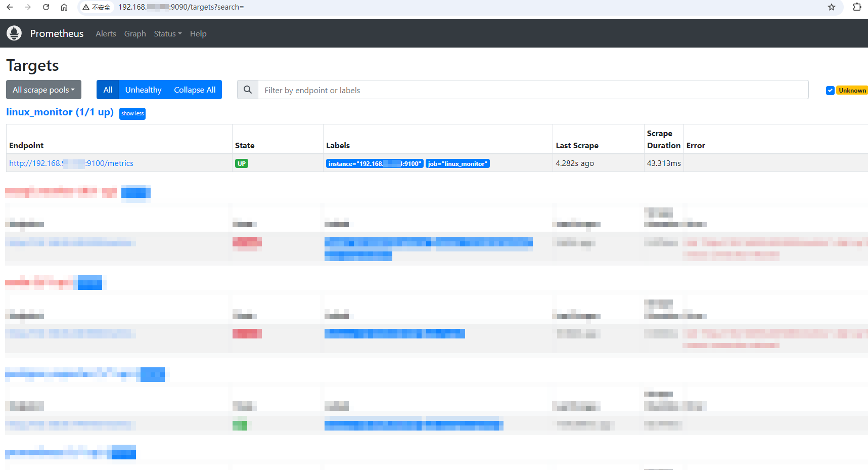Open the :9100/metrics endpoint link
This screenshot has height=470, width=868.
pos(71,163)
